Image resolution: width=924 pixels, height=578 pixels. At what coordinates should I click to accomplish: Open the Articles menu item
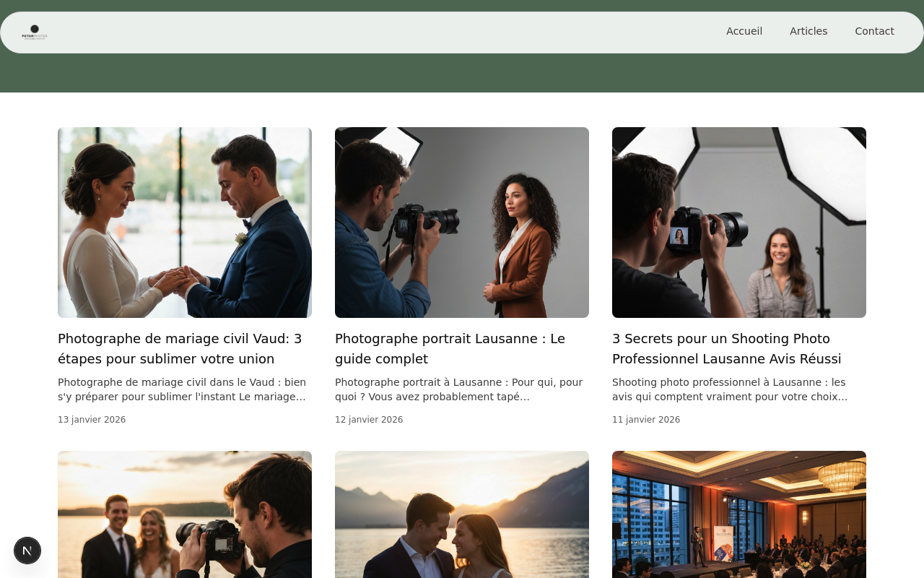(808, 31)
